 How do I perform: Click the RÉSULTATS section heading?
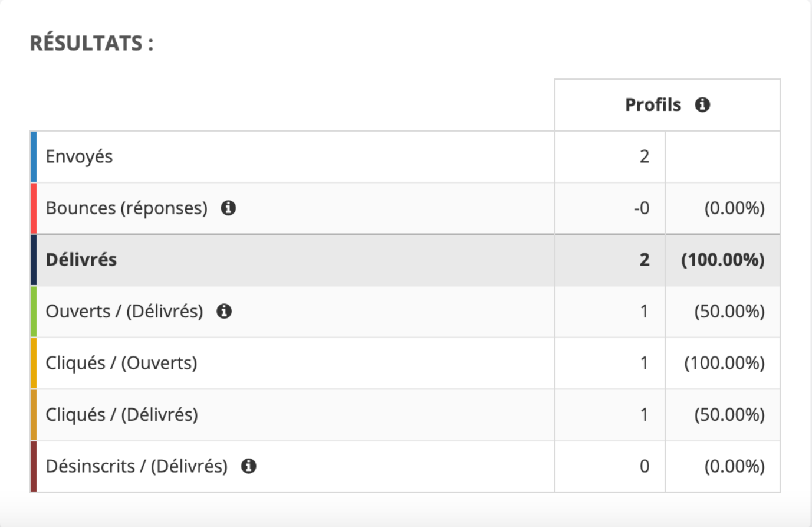91,43
